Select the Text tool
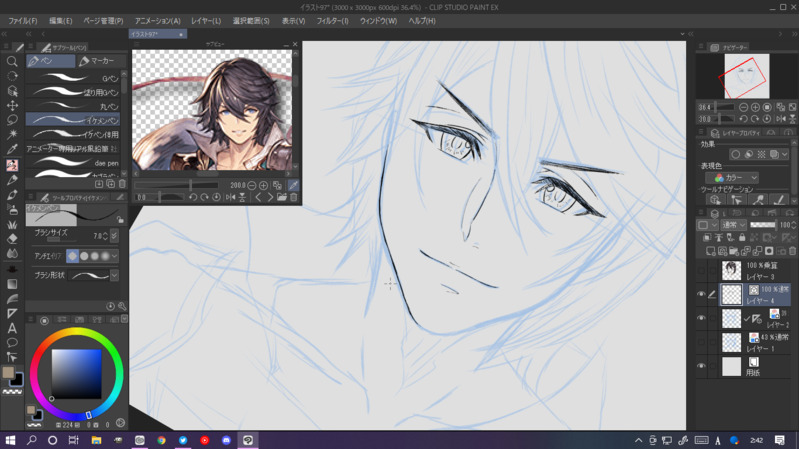The image size is (799, 449). click(12, 328)
